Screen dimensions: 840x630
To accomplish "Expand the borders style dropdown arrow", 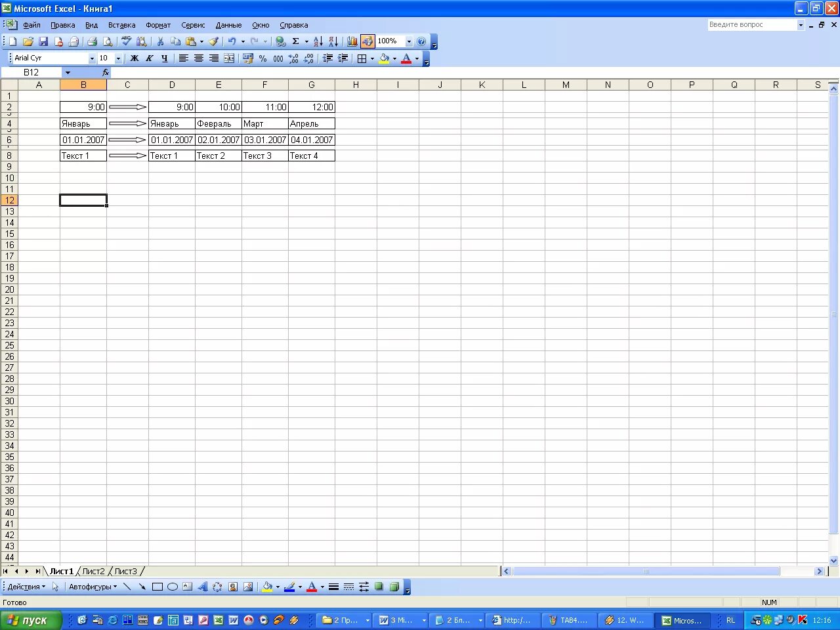I will (x=372, y=58).
